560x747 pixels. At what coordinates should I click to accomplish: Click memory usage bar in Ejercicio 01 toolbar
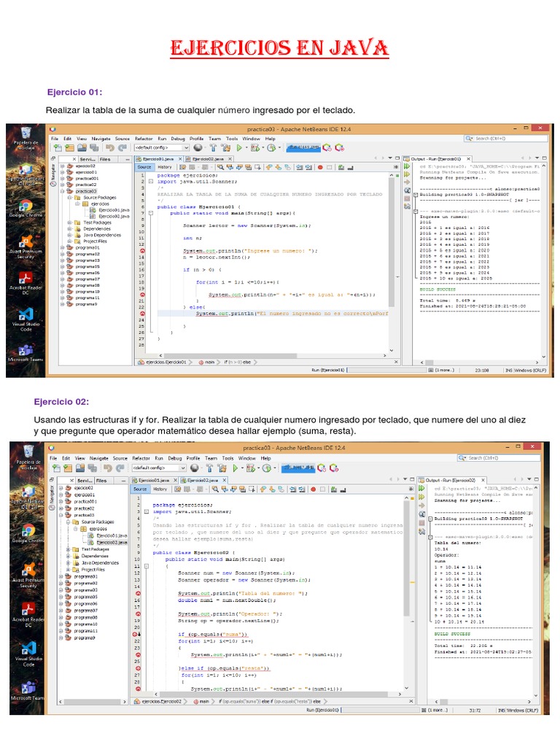pos(303,148)
